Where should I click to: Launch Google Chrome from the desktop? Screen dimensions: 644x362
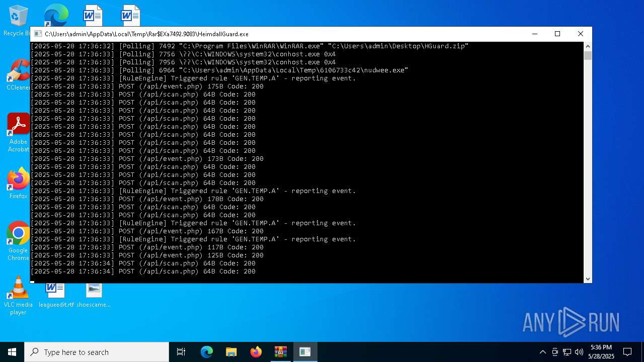click(x=18, y=241)
